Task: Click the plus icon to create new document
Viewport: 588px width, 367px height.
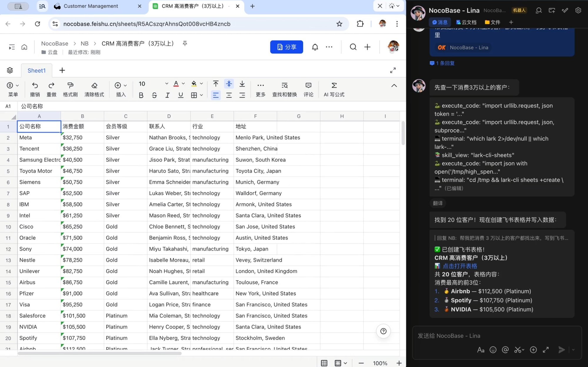Action: click(x=367, y=47)
